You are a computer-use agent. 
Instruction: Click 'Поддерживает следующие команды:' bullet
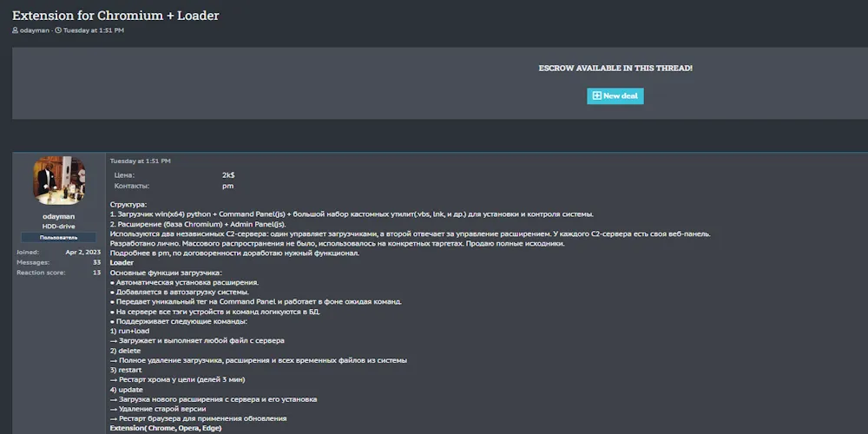(179, 322)
